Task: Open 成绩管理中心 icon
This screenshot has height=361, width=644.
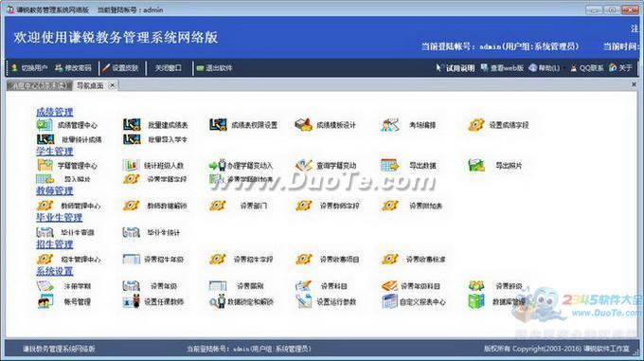Action: click(44, 125)
